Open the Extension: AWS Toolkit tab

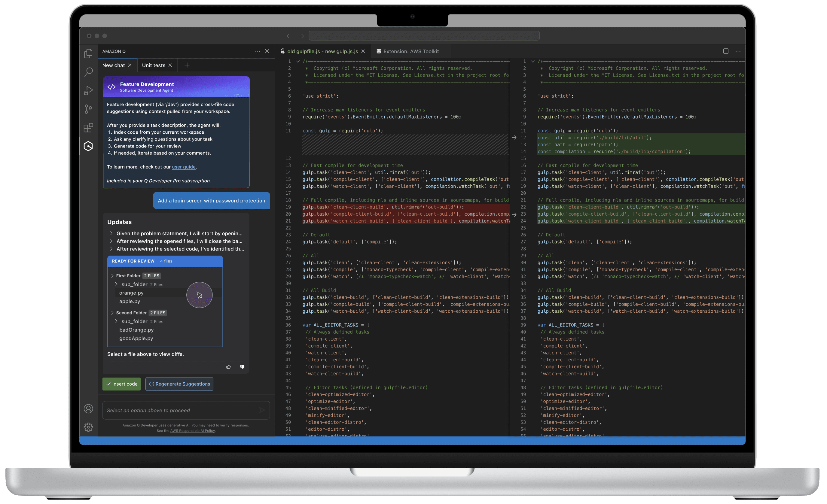[x=407, y=51]
